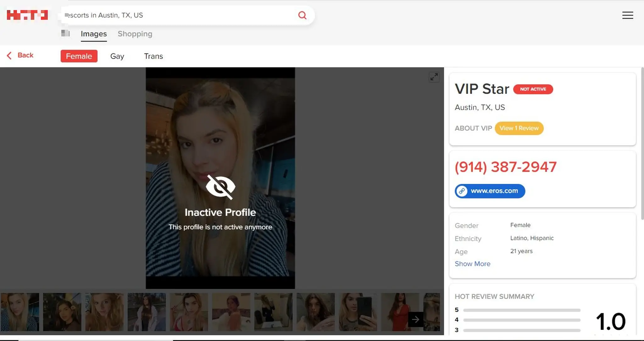Click the next arrow in thumbnail strip
This screenshot has height=341, width=644.
point(415,319)
